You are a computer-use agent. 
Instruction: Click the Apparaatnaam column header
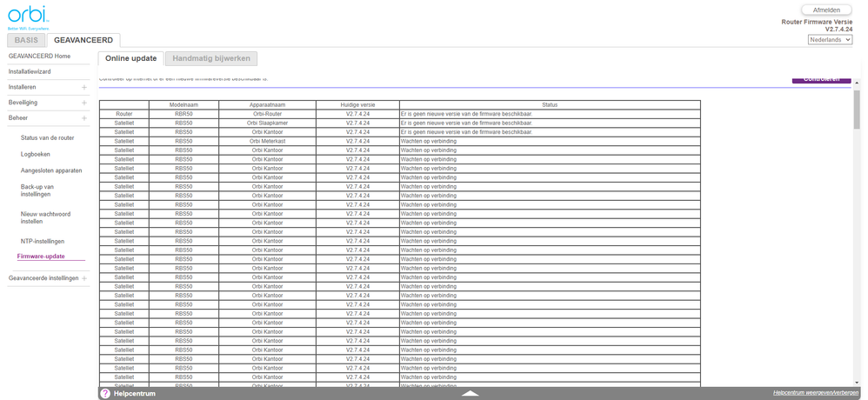click(x=267, y=104)
